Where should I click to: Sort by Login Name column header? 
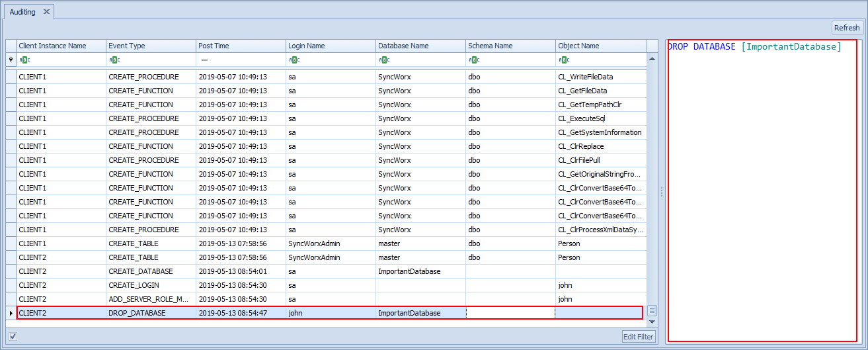[x=331, y=46]
